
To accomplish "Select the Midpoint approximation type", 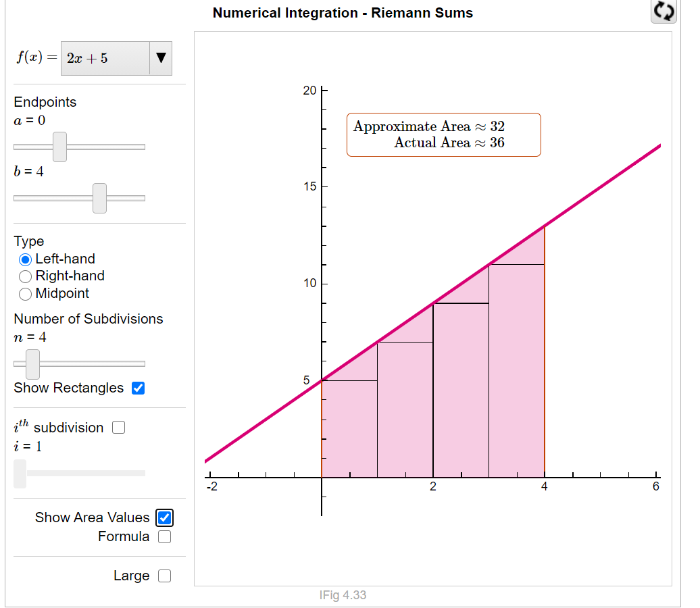I will (25, 294).
